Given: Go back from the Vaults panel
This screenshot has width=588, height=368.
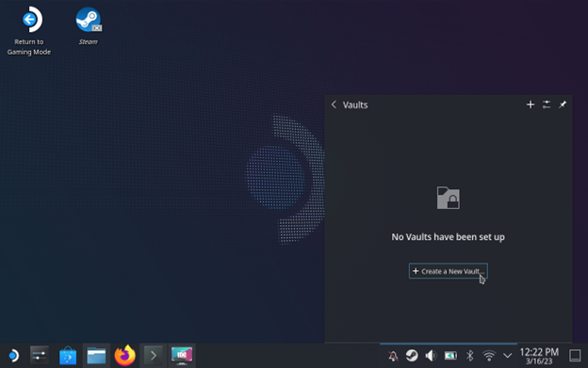Looking at the screenshot, I should click(334, 104).
